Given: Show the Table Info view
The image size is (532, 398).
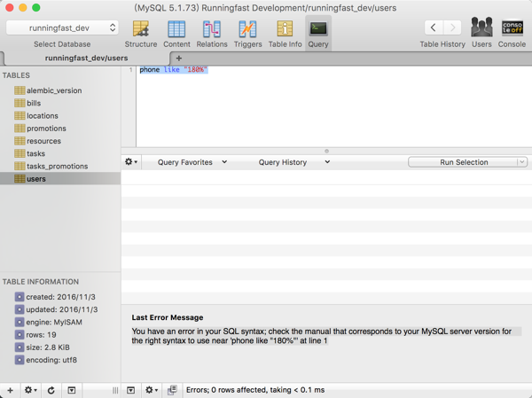Looking at the screenshot, I should 285,34.
